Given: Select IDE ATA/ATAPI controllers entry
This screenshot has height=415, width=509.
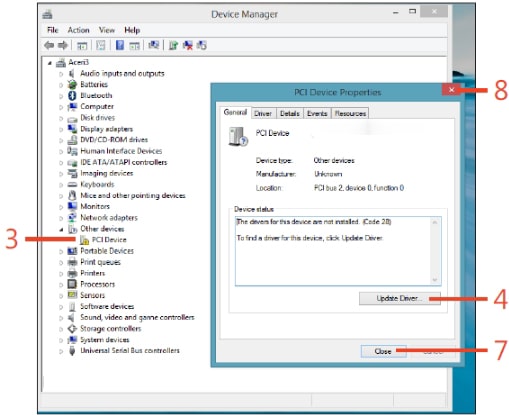Looking at the screenshot, I should pyautogui.click(x=123, y=162).
